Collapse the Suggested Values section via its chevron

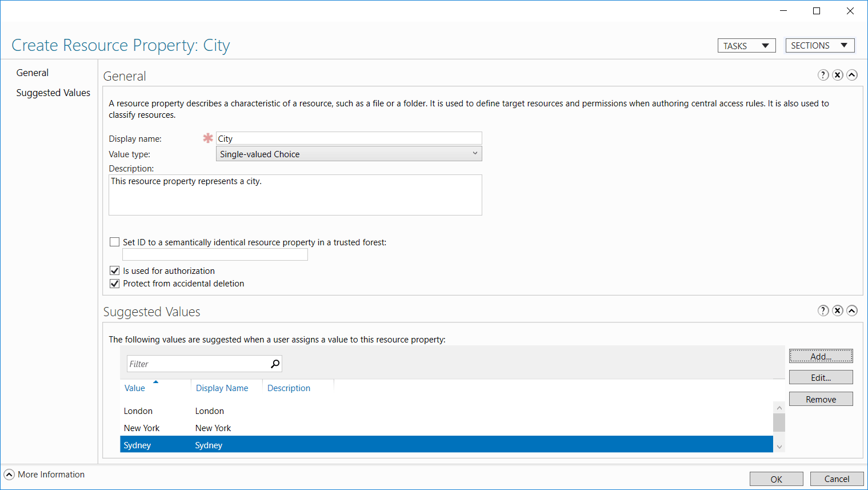tap(852, 310)
